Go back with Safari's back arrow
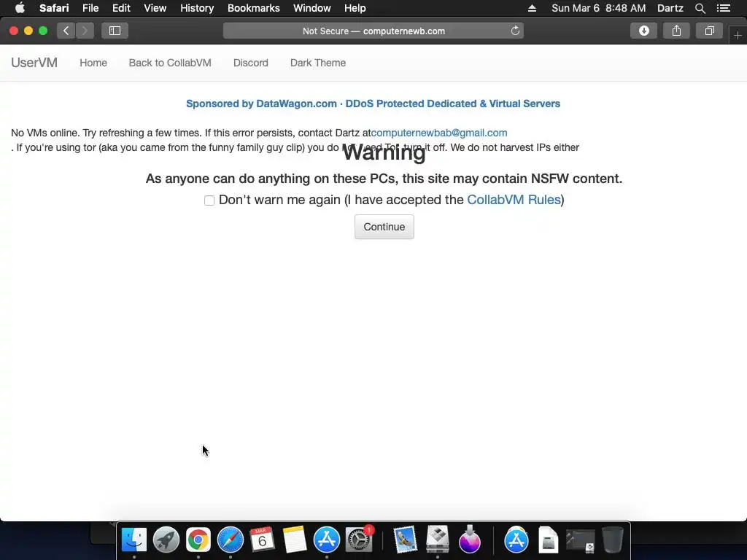 [66, 31]
